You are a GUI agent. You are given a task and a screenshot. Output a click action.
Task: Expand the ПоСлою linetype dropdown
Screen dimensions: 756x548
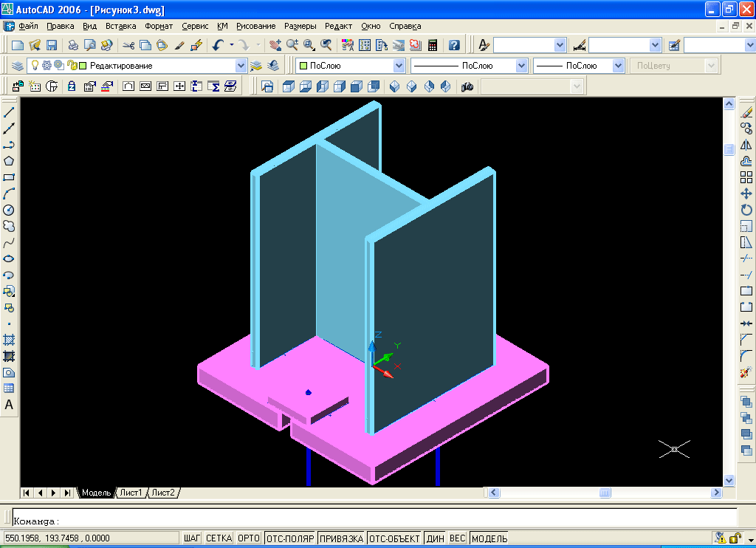click(521, 66)
